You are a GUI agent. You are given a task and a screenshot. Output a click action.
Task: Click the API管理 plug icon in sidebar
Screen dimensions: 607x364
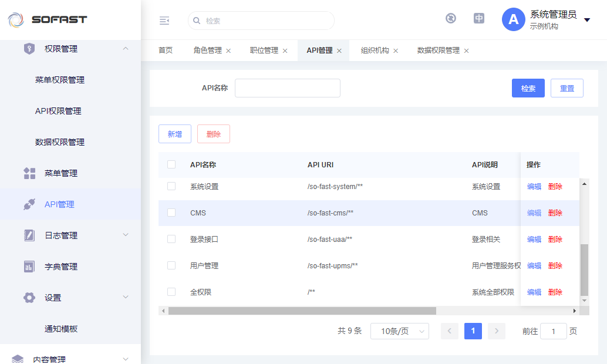pos(29,204)
